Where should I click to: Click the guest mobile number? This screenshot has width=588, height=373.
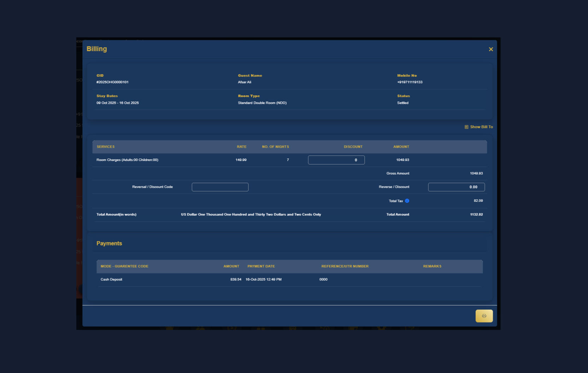[x=410, y=82]
